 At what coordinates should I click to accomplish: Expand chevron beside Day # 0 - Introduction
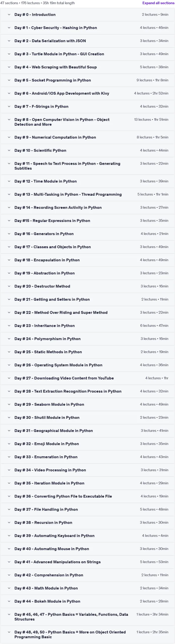pos(9,15)
